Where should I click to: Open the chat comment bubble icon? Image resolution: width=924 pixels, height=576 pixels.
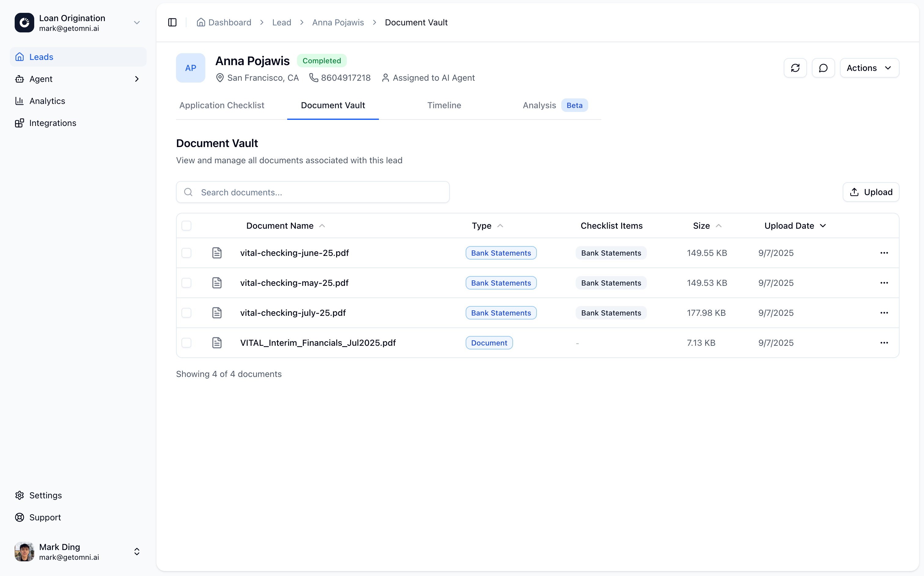click(823, 68)
